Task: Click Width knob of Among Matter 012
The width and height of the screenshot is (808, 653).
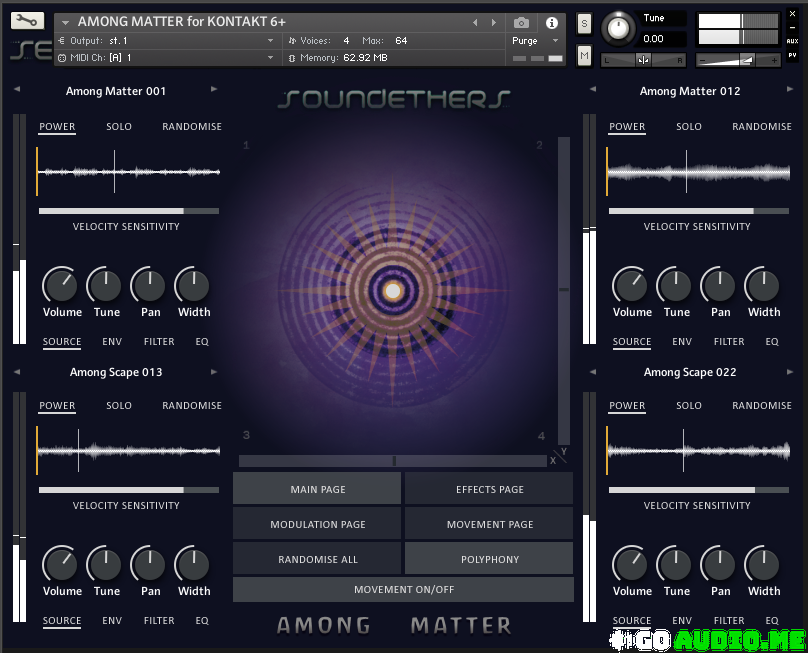Action: [x=763, y=285]
